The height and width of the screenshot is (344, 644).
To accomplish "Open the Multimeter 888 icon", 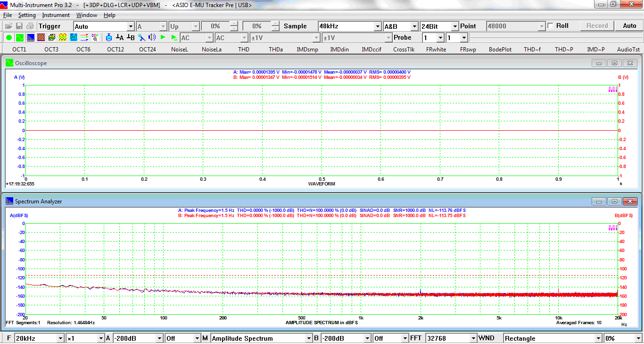I will tap(41, 37).
